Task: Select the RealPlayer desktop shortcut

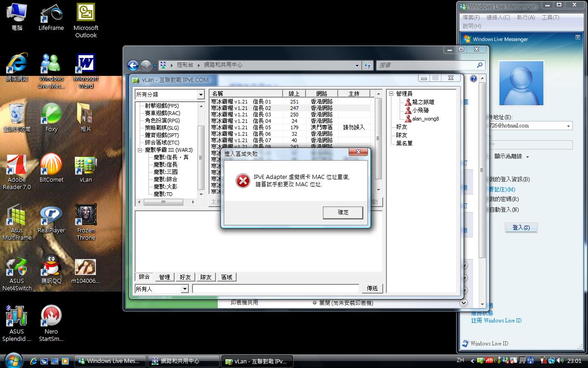Action: click(51, 219)
